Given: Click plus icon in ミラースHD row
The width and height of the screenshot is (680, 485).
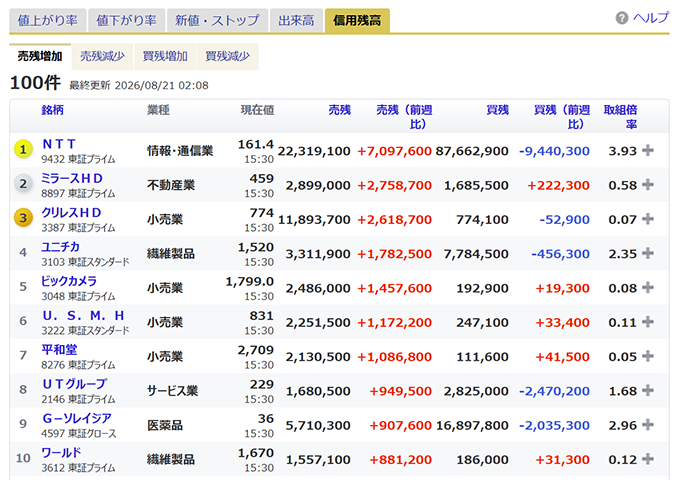Looking at the screenshot, I should 648,185.
